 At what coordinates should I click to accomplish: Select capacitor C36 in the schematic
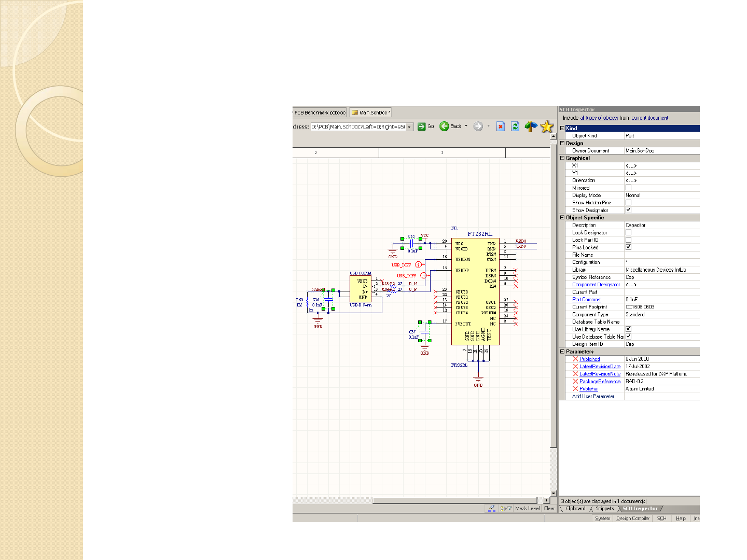(x=328, y=300)
